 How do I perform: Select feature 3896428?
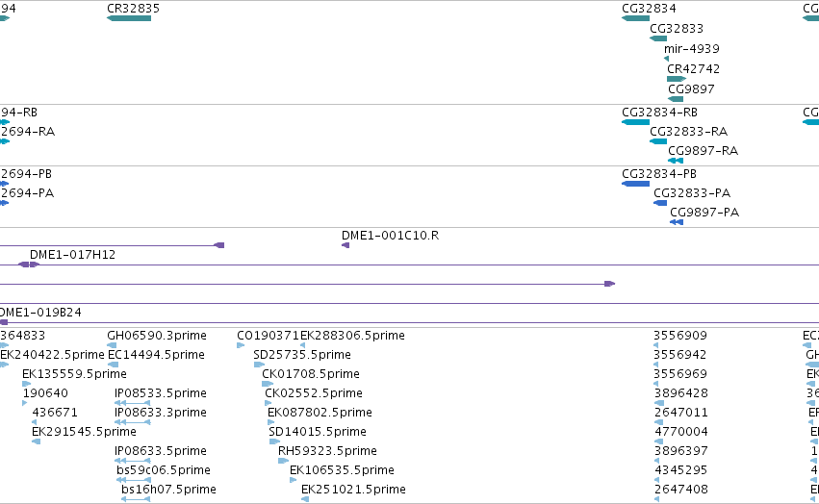coord(658,403)
